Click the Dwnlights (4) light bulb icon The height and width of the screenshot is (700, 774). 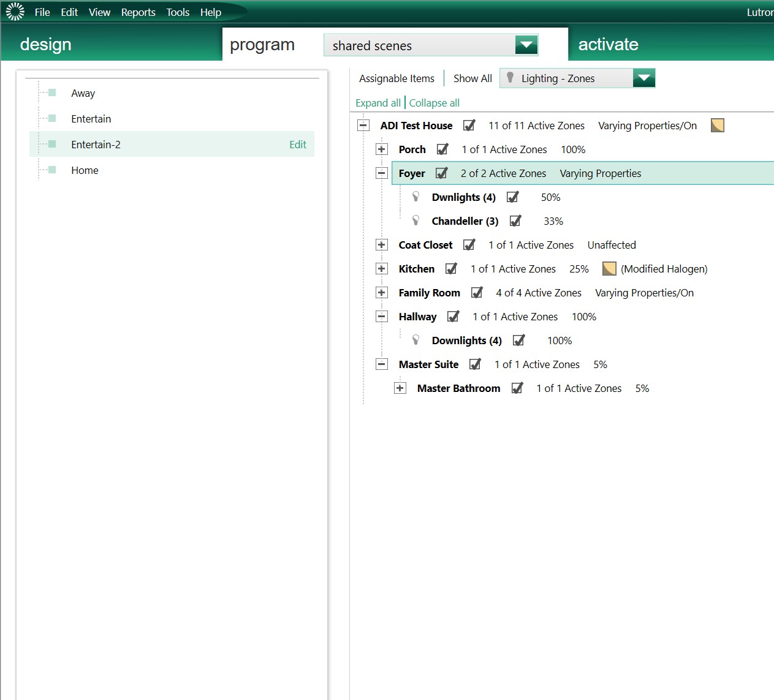click(x=415, y=197)
